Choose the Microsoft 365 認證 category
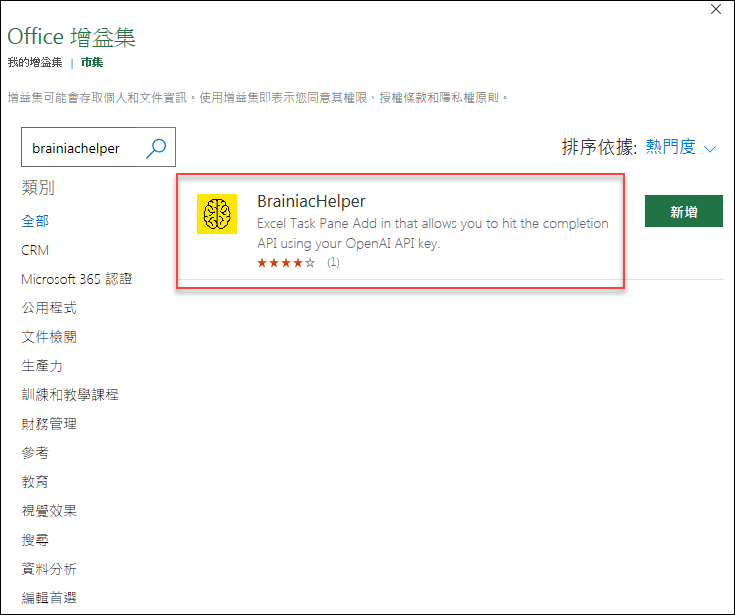Image resolution: width=735 pixels, height=615 pixels. point(76,279)
